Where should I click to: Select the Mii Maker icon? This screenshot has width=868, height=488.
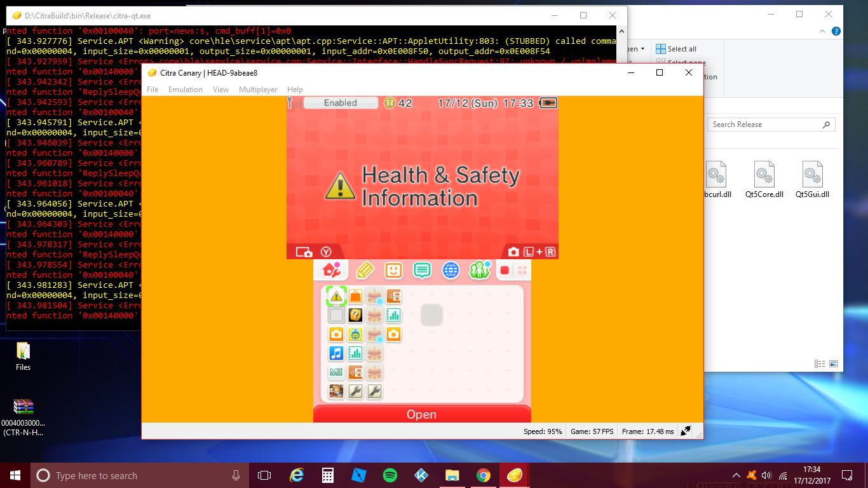click(x=336, y=372)
